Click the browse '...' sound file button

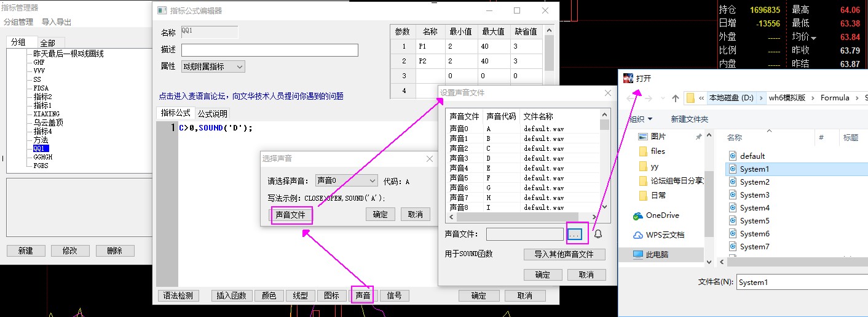574,234
